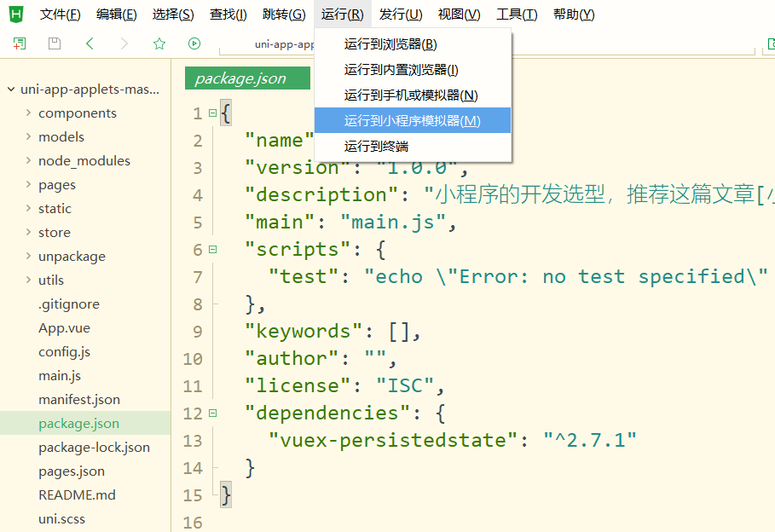Open config.js in the file tree
The width and height of the screenshot is (775, 532).
click(64, 351)
